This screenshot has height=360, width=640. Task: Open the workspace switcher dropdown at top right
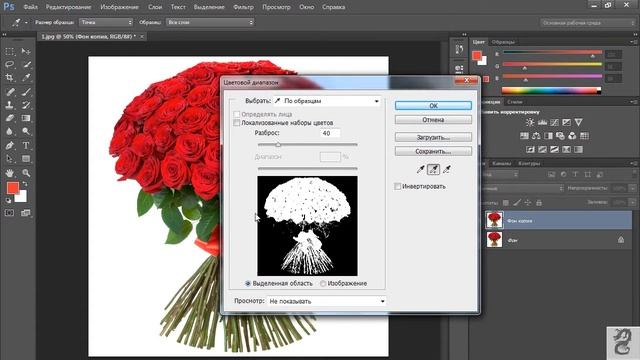pyautogui.click(x=587, y=23)
